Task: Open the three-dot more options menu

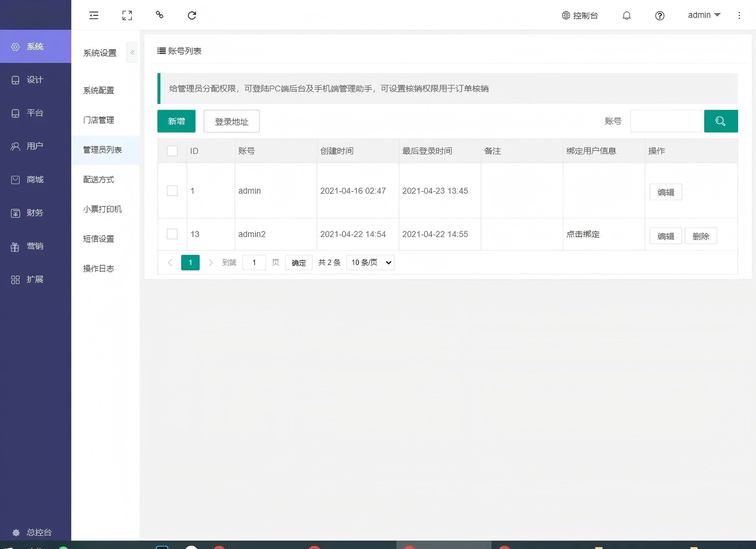Action: point(739,15)
